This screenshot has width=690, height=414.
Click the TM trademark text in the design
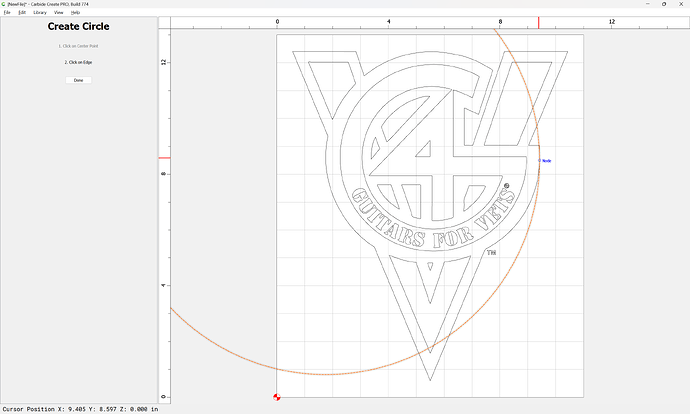(x=492, y=253)
